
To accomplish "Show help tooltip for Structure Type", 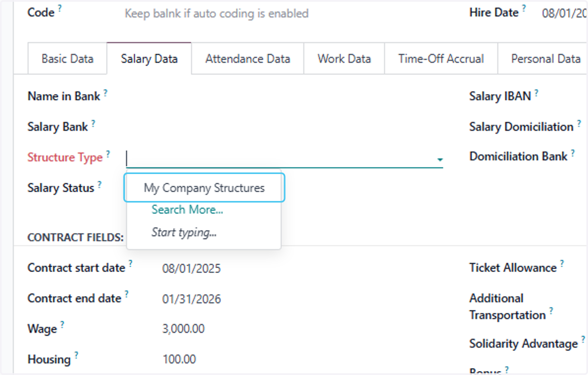I will 108,153.
